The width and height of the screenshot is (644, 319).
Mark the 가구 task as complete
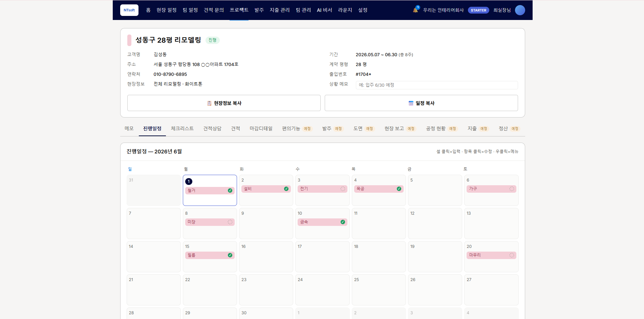512,189
